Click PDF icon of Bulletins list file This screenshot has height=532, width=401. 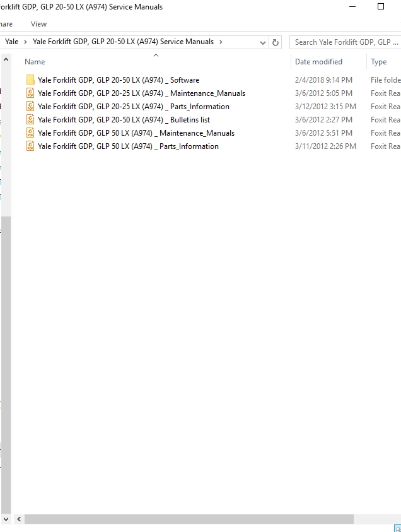[x=30, y=119]
